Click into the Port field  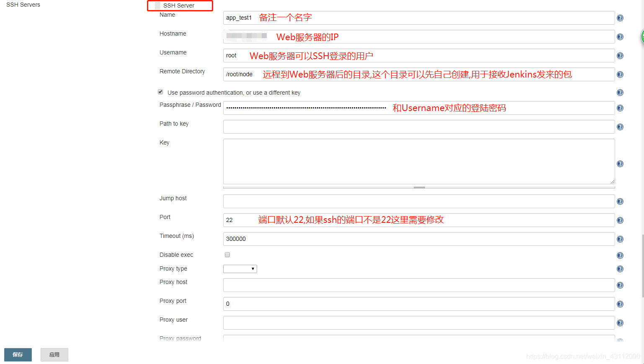coord(419,220)
